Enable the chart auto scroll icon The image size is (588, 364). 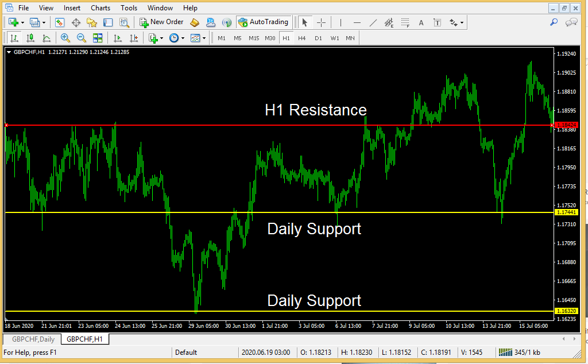[x=118, y=38]
